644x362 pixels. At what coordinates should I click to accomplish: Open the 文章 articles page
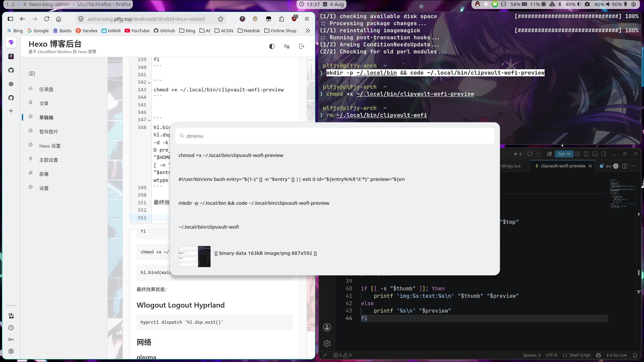(44, 103)
